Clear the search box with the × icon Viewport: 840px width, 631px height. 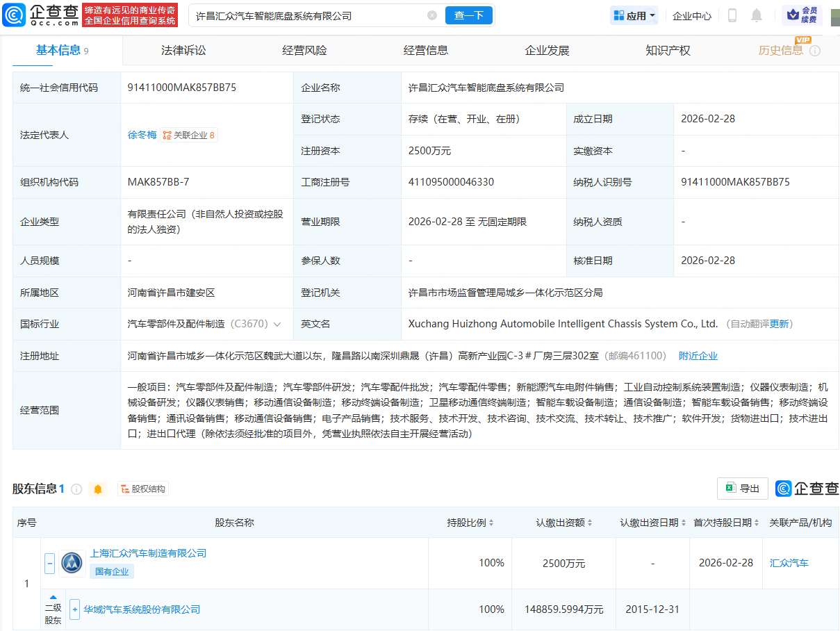point(433,15)
